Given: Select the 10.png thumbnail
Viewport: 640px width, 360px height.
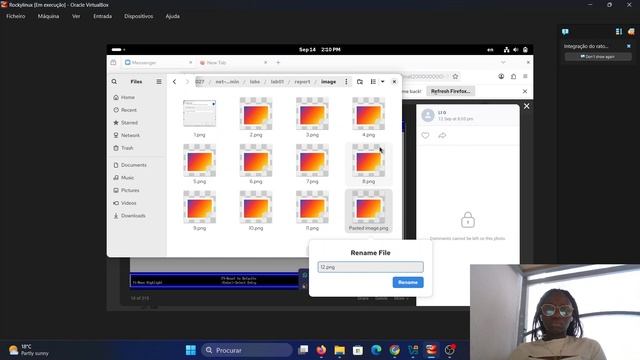Looking at the screenshot, I should [256, 207].
